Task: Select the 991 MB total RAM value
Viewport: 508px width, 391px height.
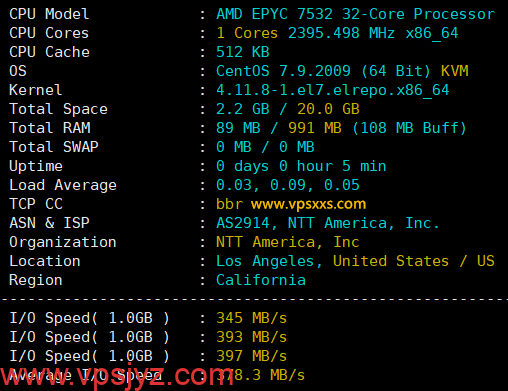Action: (315, 128)
